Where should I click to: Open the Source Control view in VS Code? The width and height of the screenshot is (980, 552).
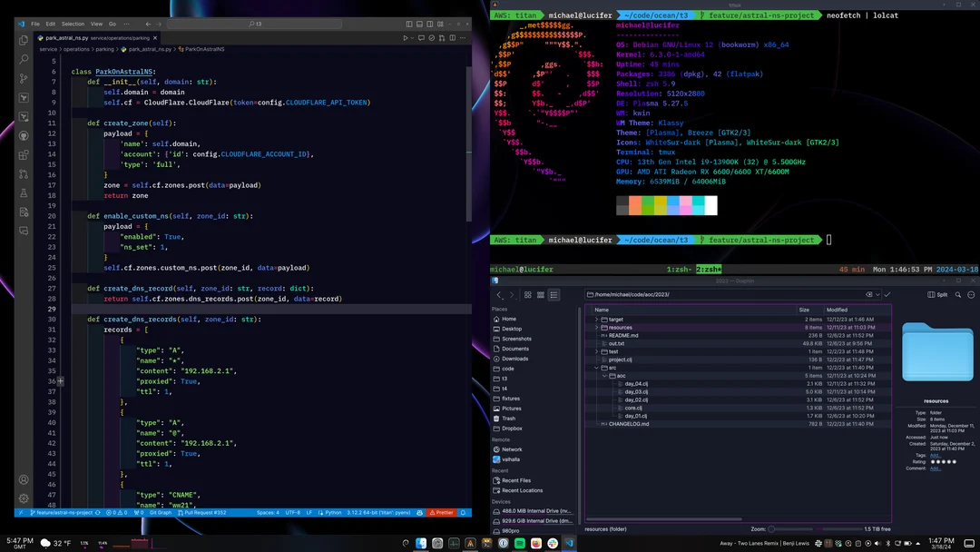[24, 80]
